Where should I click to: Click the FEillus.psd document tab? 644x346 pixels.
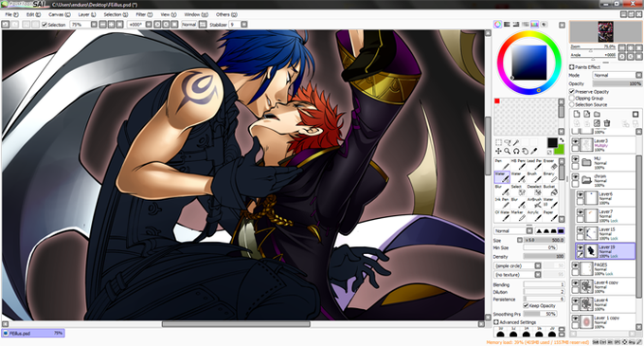(33, 334)
